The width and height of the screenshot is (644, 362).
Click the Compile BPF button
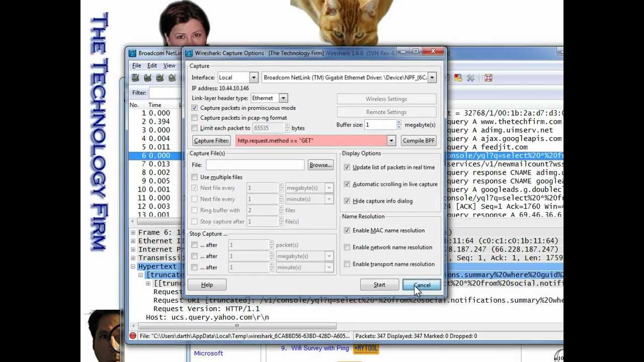419,141
